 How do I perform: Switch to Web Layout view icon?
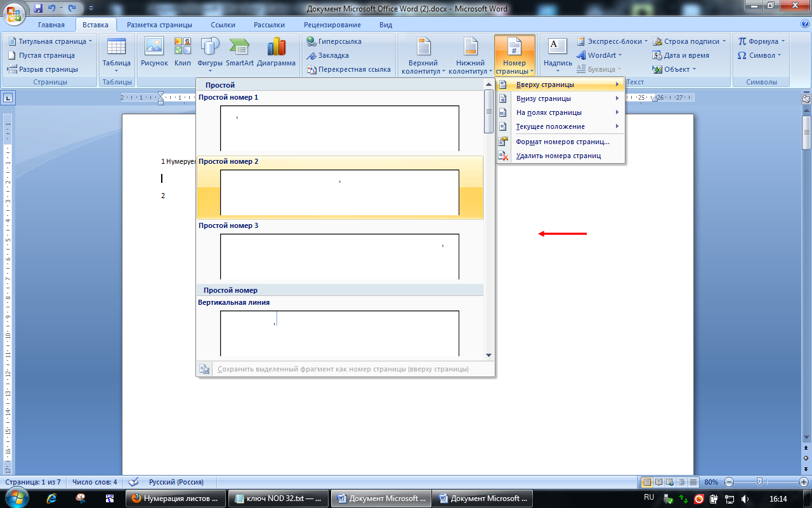pyautogui.click(x=670, y=482)
